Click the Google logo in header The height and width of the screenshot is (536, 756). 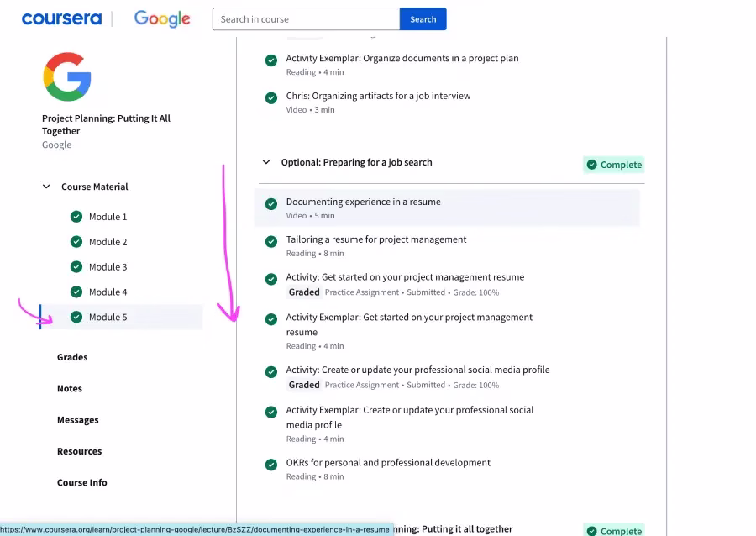pos(162,18)
